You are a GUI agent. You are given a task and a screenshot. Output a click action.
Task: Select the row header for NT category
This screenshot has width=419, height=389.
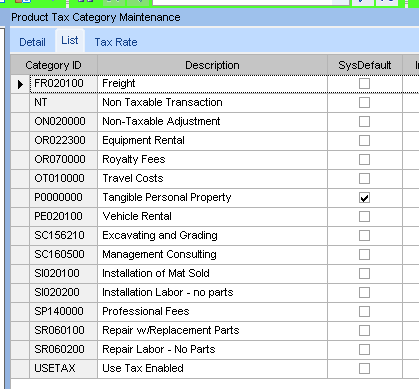pos(20,103)
